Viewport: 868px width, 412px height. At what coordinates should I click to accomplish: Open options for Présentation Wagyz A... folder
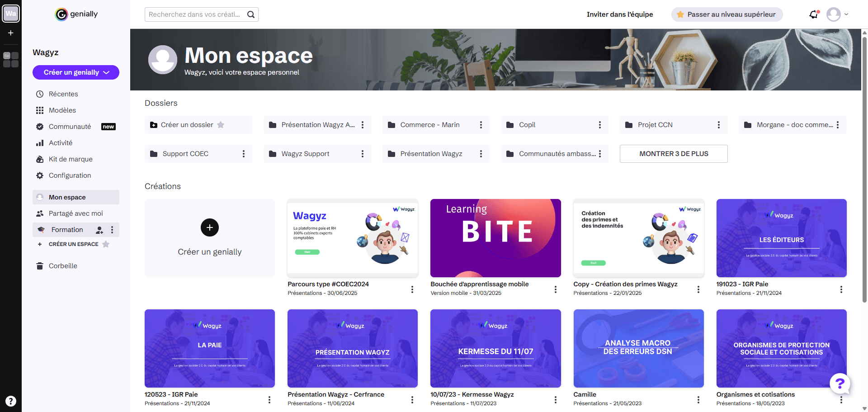pyautogui.click(x=363, y=125)
